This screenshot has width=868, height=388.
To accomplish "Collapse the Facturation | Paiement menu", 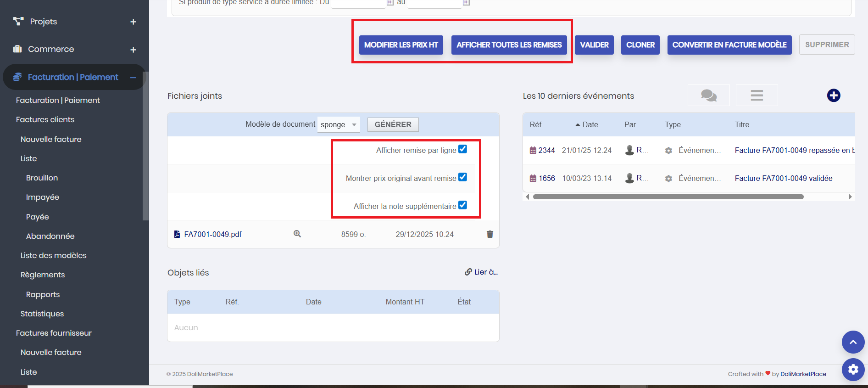I will click(x=133, y=78).
